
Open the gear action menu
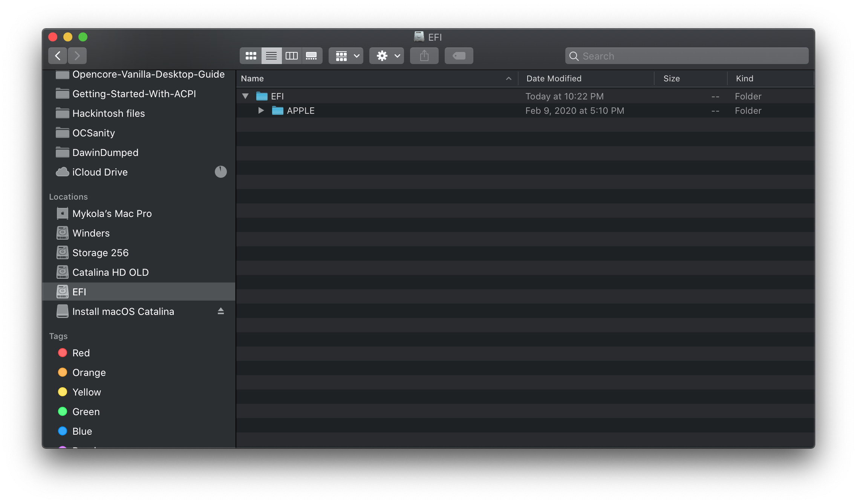pos(387,56)
